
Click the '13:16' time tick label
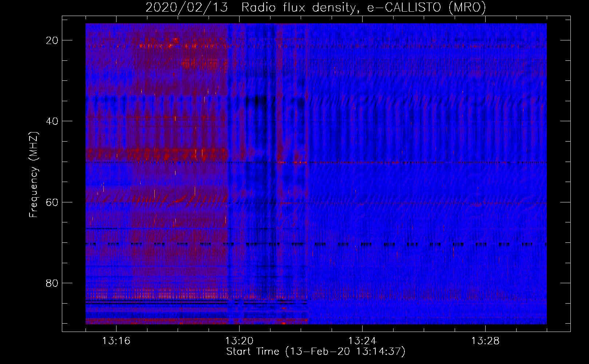tap(116, 341)
